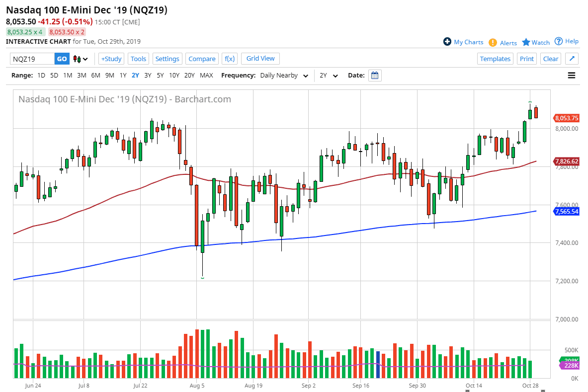Open the candlestick chart type selector icon
The width and height of the screenshot is (588, 392).
[77, 59]
